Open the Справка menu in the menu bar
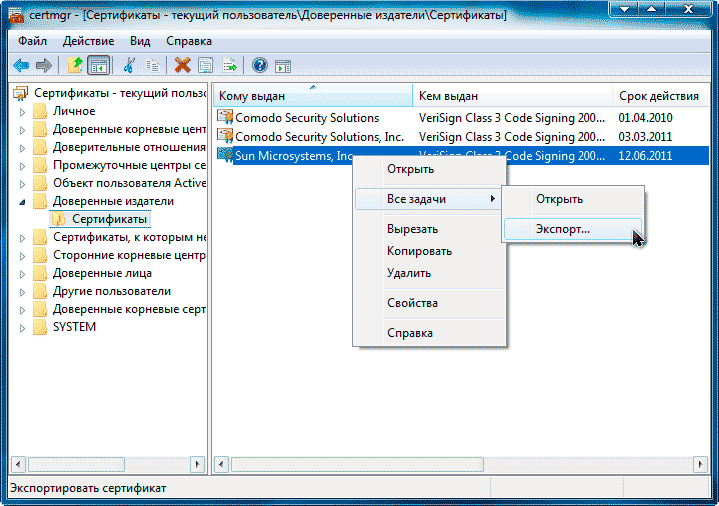This screenshot has height=506, width=719. [189, 41]
